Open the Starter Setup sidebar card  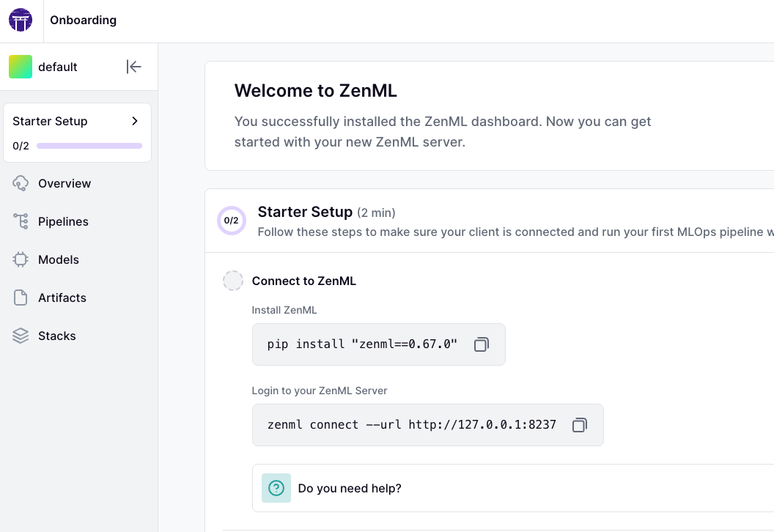pos(78,133)
